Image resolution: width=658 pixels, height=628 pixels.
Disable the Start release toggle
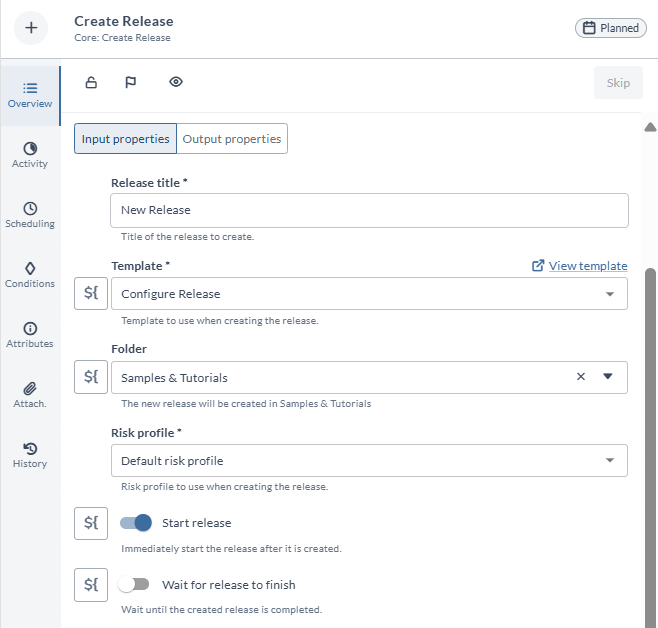tap(135, 523)
